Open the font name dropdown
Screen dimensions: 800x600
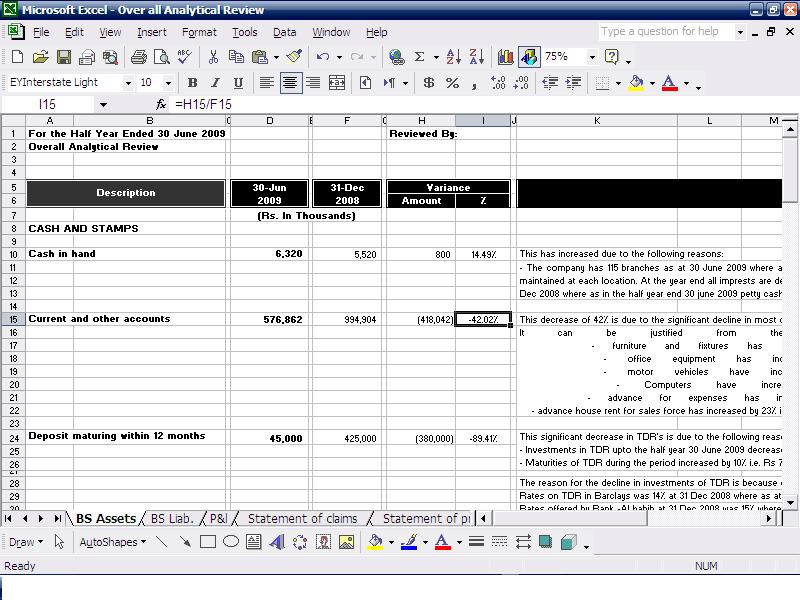[x=129, y=82]
